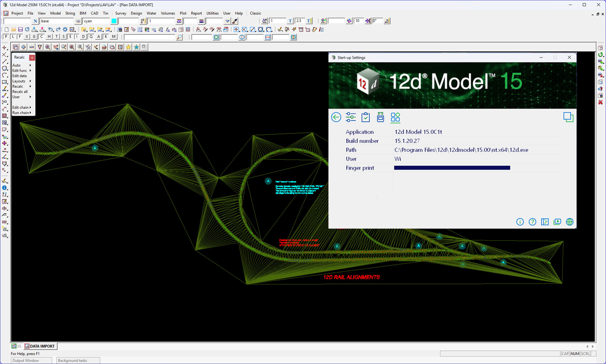Click the view Minus remove-model icon
This screenshot has height=364, width=606.
click(x=31, y=47)
